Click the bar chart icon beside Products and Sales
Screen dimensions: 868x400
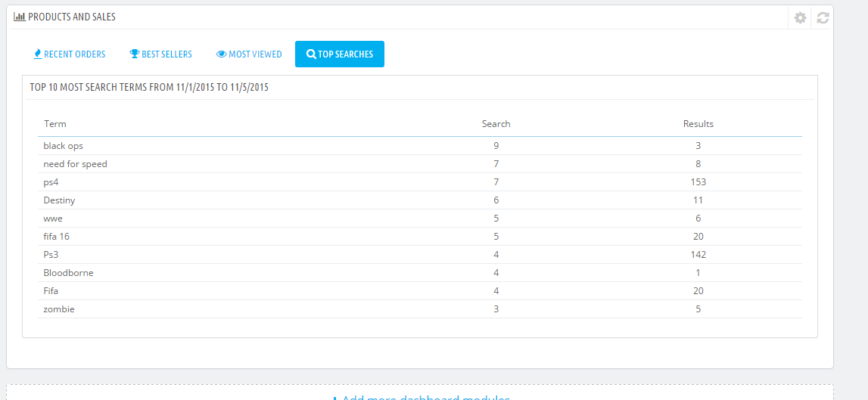pyautogui.click(x=20, y=17)
